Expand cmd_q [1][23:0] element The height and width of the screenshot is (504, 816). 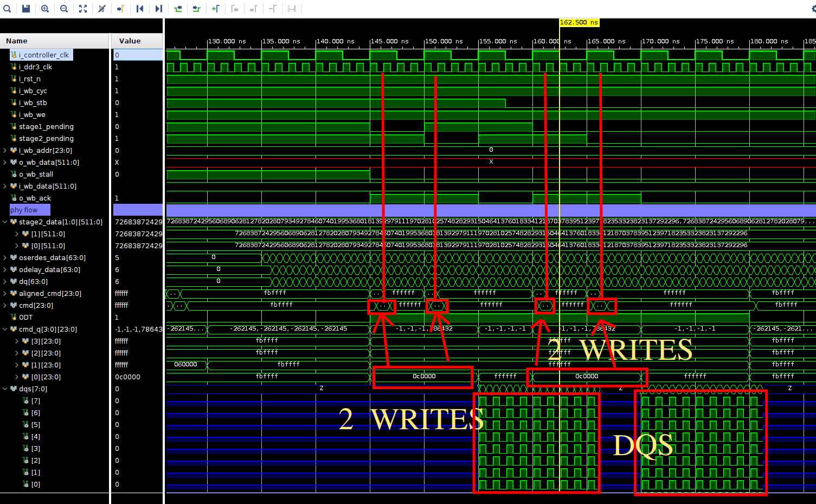pos(17,365)
